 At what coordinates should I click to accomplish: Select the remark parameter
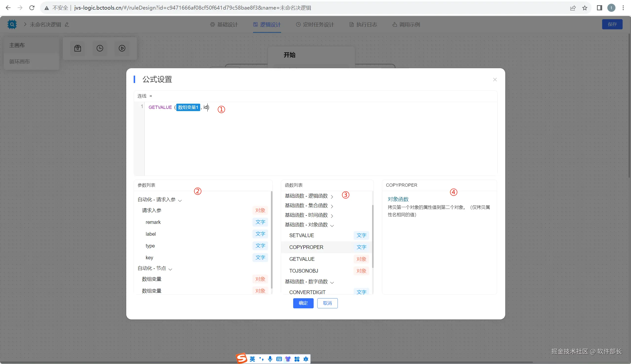tap(153, 222)
